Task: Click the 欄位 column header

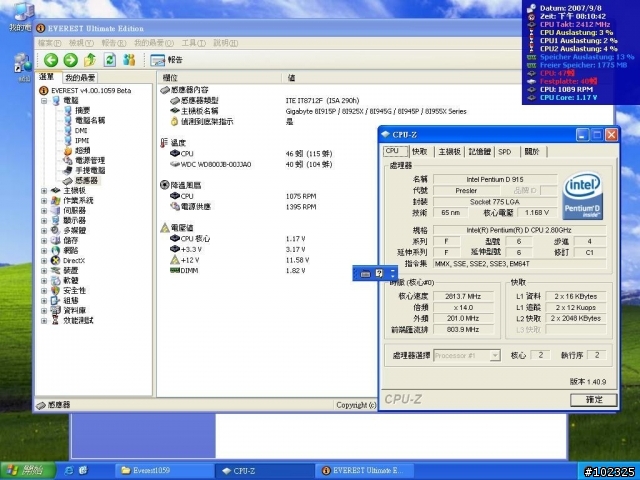Action: (x=219, y=78)
